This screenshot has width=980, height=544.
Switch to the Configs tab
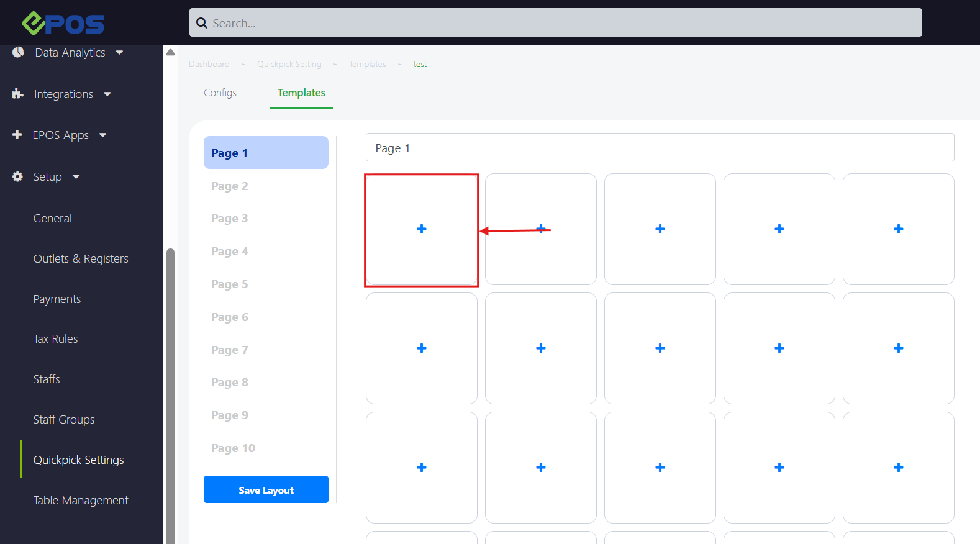point(220,93)
